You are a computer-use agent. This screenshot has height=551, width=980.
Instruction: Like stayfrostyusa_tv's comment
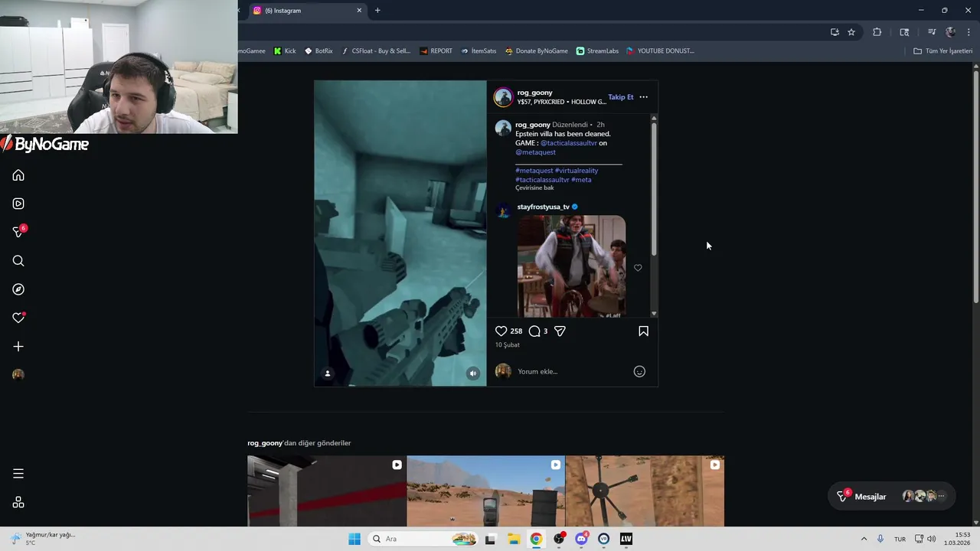[638, 268]
